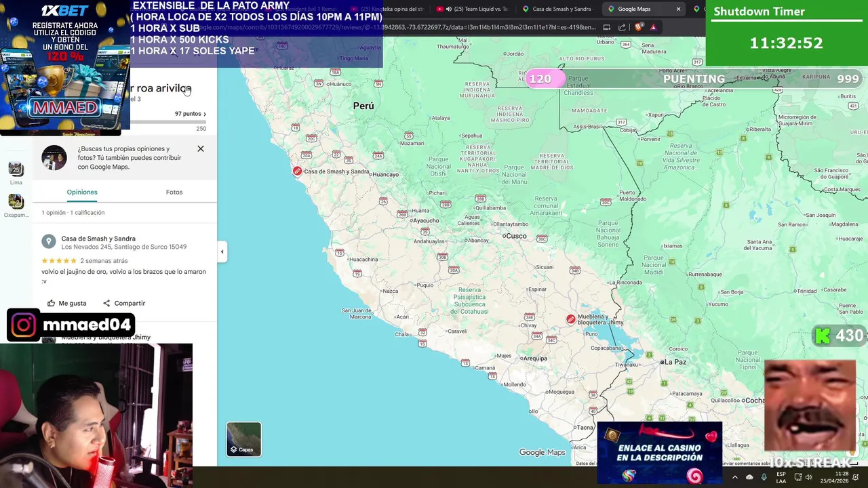Click the share icon in address bar
The width and height of the screenshot is (868, 488).
click(x=621, y=27)
